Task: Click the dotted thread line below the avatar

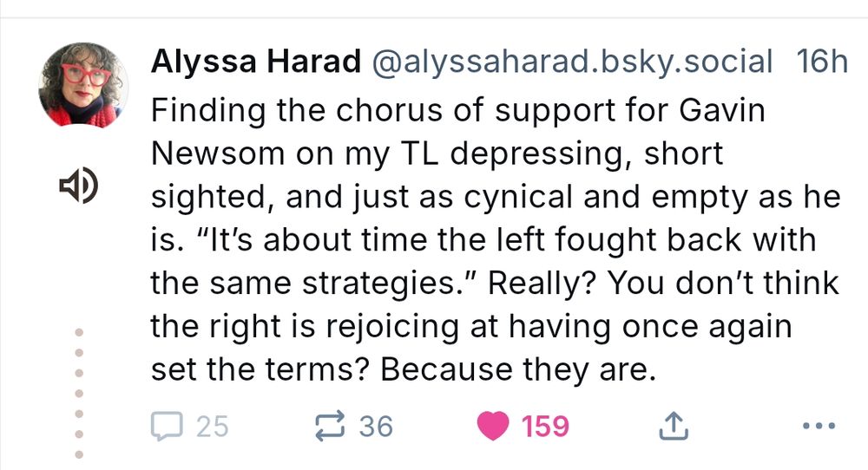Action: pos(78,392)
